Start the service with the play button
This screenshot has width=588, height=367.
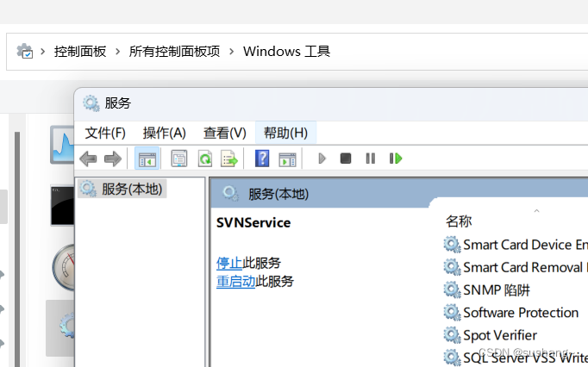tap(322, 159)
